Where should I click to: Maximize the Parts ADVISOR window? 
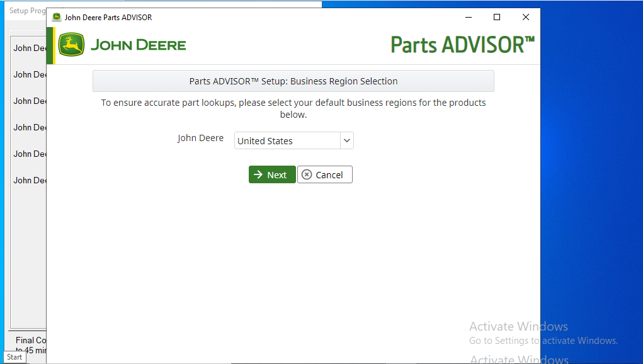(497, 18)
